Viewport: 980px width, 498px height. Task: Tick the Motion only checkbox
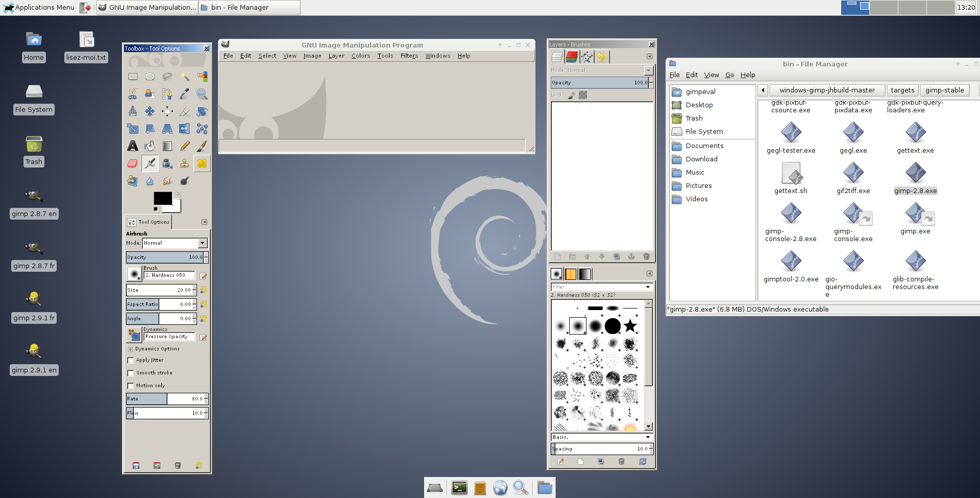(130, 386)
